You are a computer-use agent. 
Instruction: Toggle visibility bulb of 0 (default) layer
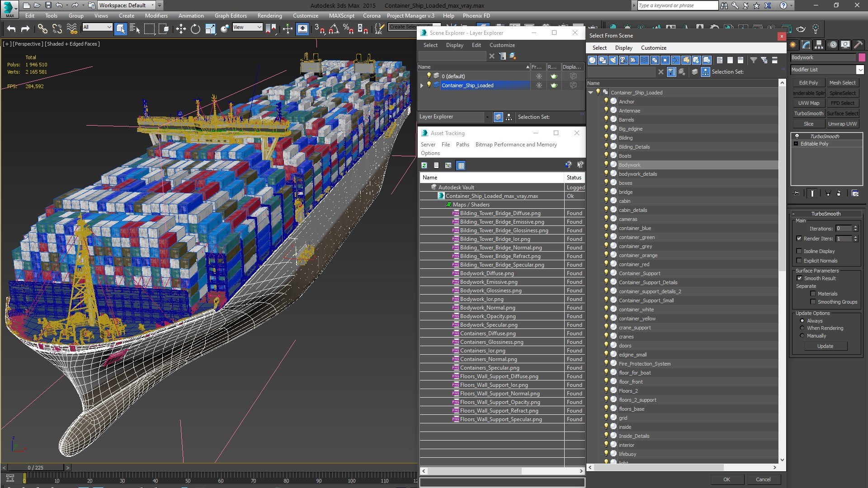(429, 76)
